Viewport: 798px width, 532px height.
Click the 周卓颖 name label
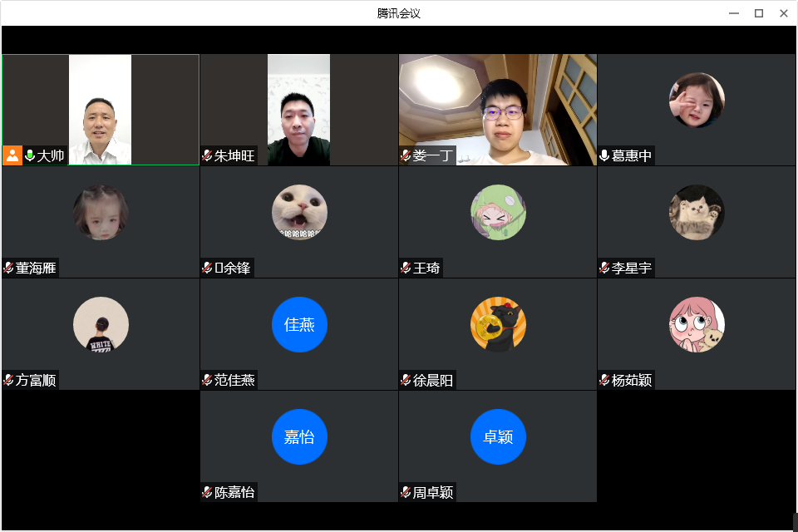(x=433, y=493)
